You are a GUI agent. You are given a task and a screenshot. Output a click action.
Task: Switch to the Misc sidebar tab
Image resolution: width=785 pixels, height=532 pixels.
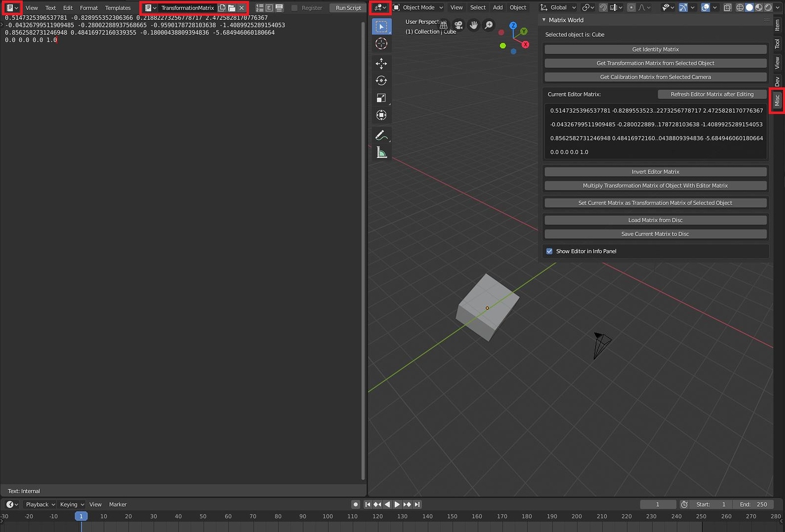pos(777,101)
